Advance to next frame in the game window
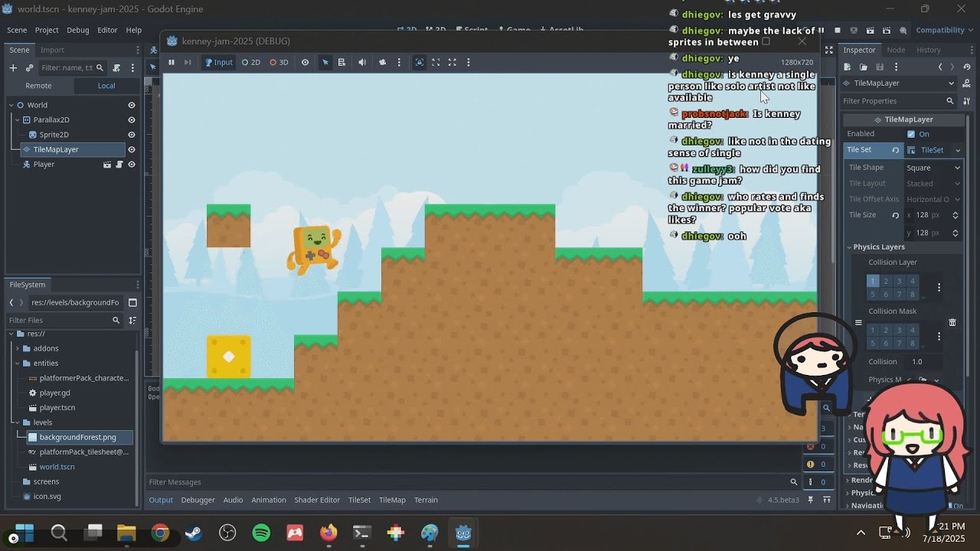The height and width of the screenshot is (551, 980). tap(187, 62)
